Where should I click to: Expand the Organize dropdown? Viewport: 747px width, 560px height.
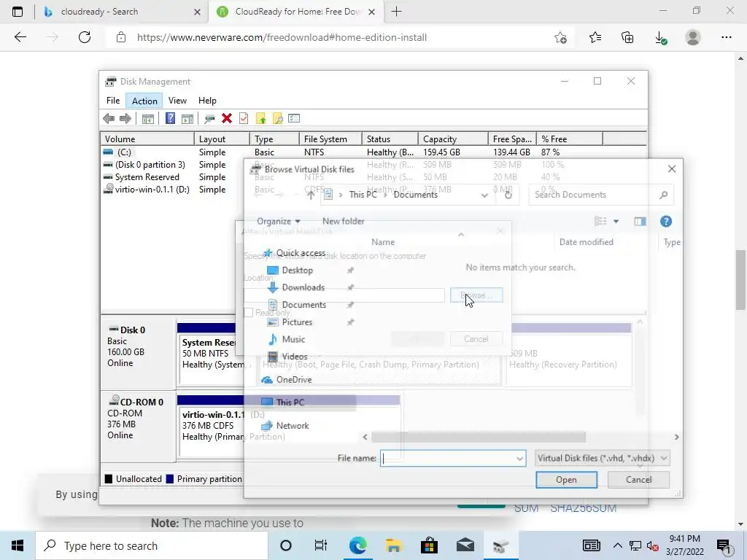(x=278, y=222)
